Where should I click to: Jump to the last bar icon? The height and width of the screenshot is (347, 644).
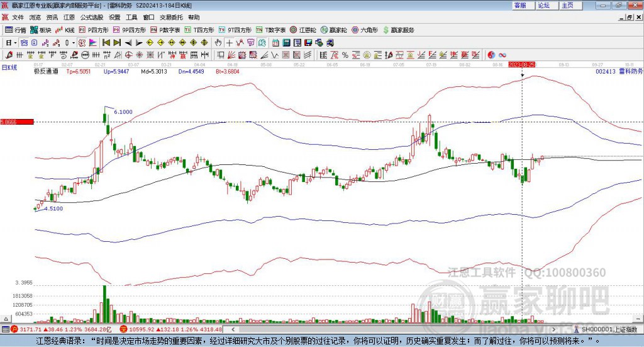[117, 43]
